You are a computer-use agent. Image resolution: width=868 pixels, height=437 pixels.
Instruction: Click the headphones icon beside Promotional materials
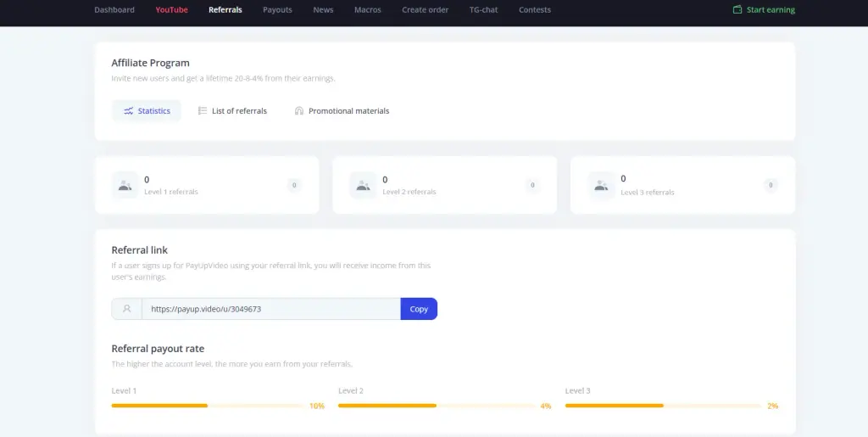pyautogui.click(x=299, y=111)
